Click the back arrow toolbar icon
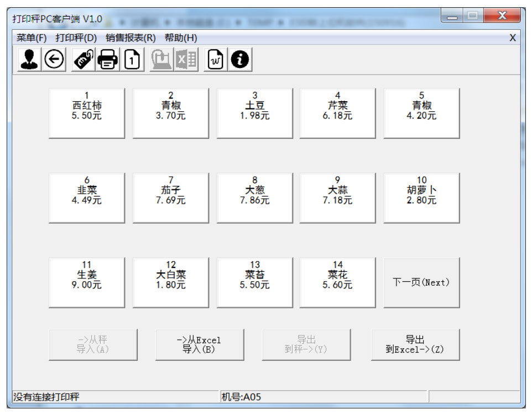532x414 pixels. coord(54,59)
